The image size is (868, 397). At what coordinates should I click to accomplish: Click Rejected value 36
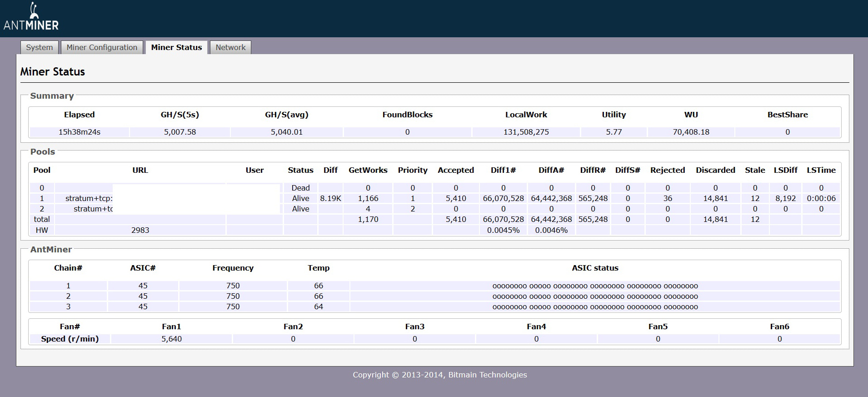[x=668, y=198]
